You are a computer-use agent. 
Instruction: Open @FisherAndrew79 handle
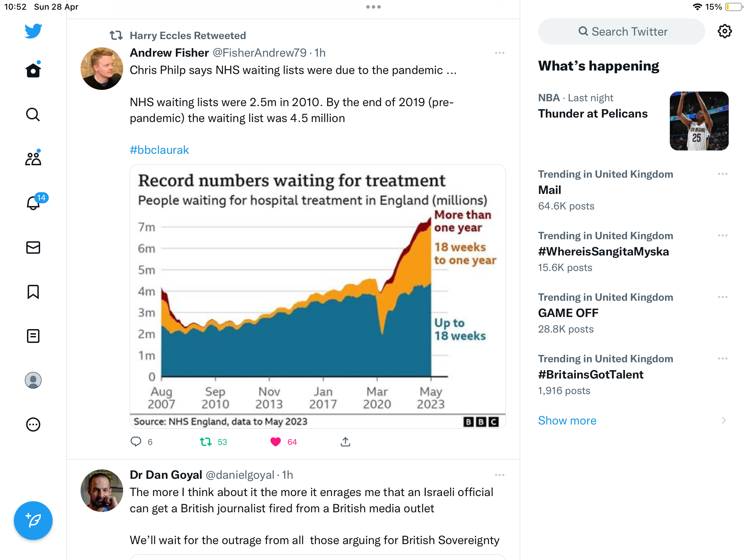pyautogui.click(x=259, y=53)
